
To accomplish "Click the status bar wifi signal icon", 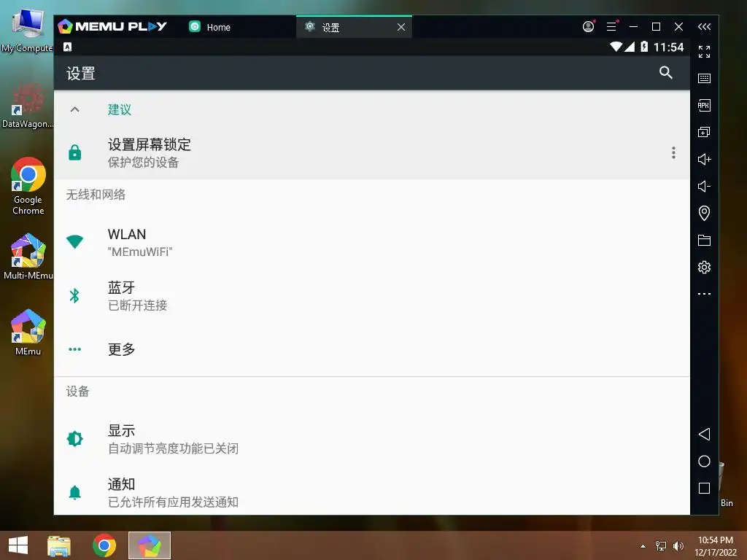I will [x=616, y=47].
